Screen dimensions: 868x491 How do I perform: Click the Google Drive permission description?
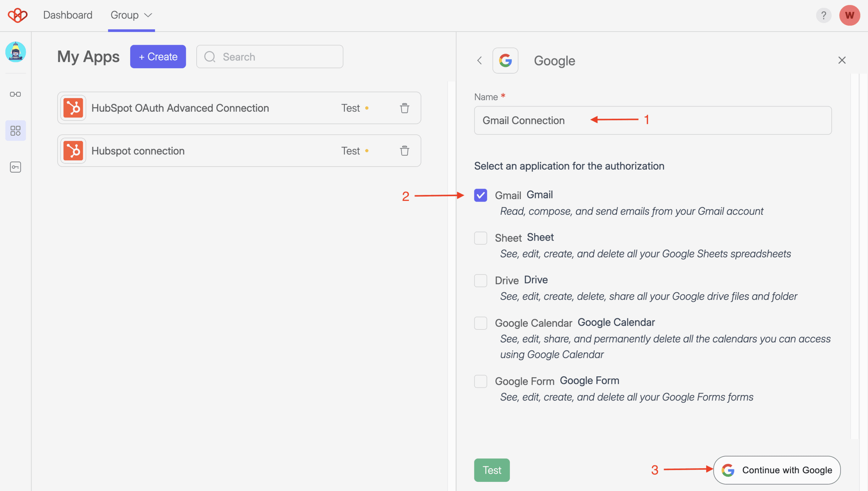pos(648,296)
